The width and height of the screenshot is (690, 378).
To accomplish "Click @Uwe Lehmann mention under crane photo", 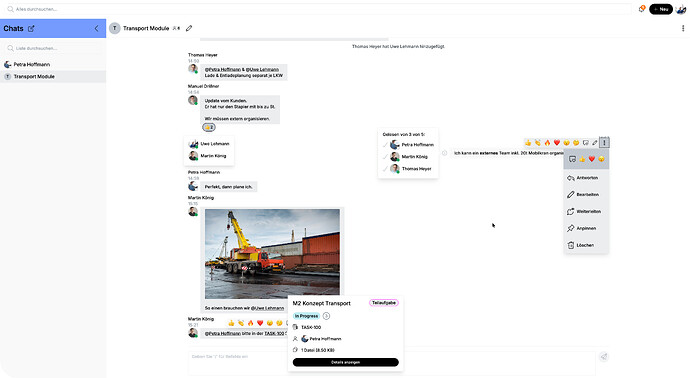I will pos(267,308).
